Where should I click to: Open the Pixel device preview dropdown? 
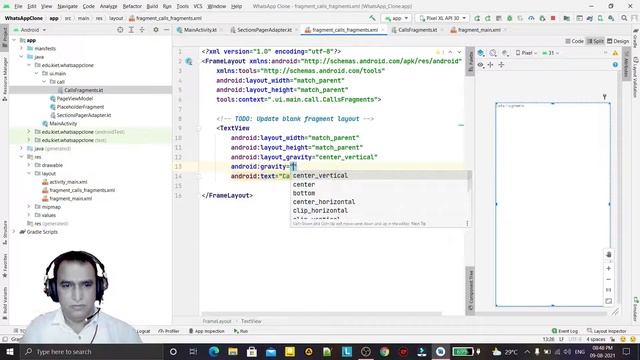(527, 53)
